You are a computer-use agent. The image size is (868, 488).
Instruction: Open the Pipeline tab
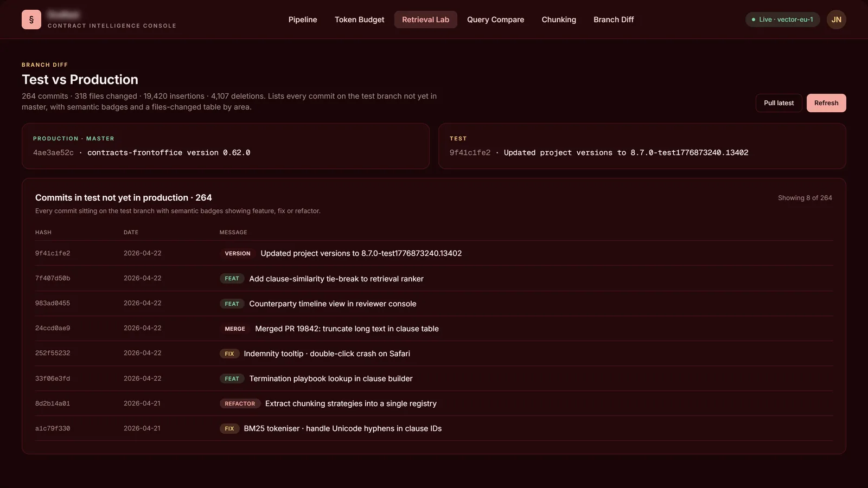coord(303,20)
